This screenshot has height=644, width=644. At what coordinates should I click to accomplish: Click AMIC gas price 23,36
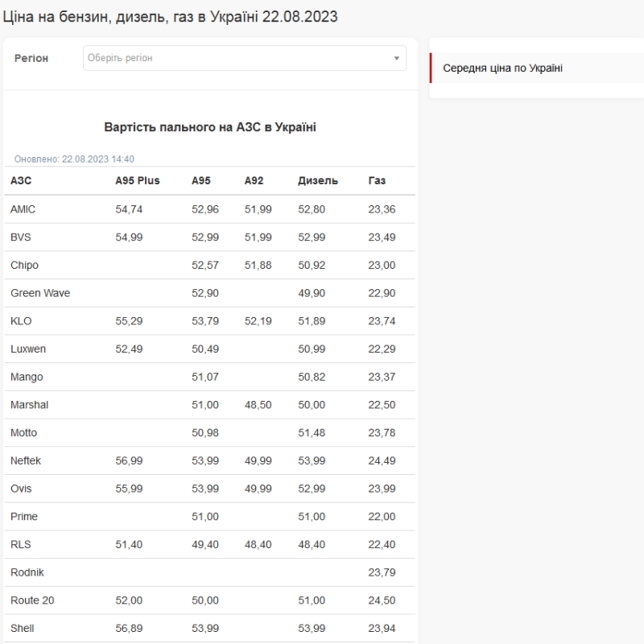click(382, 209)
